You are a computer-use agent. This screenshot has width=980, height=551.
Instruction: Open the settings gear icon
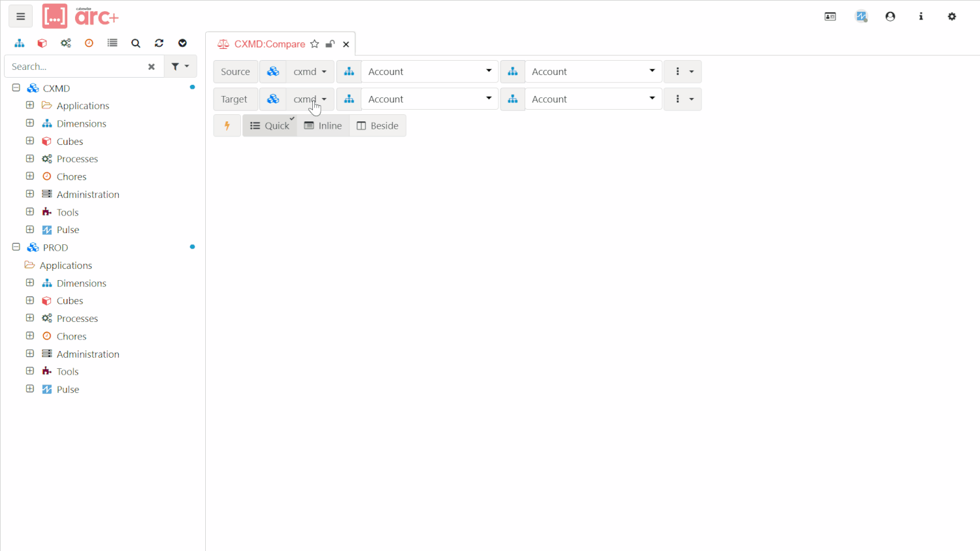point(952,16)
